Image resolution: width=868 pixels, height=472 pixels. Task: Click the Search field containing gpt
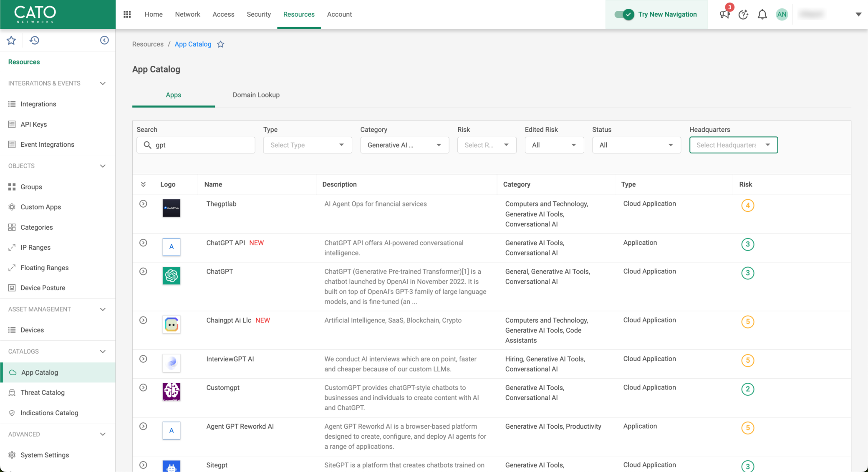[196, 145]
